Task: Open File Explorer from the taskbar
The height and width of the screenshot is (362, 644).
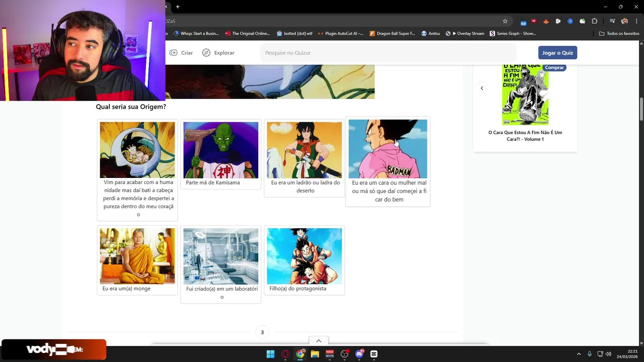Action: [x=315, y=354]
